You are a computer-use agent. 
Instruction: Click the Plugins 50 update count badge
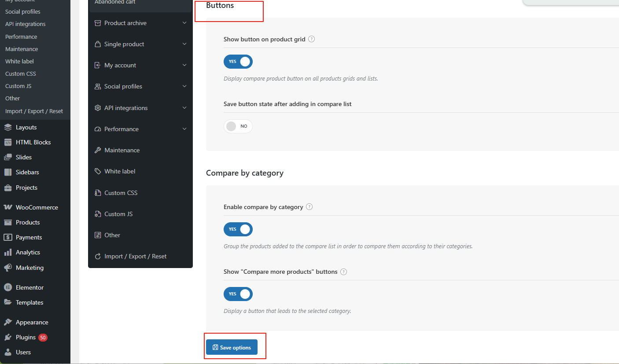43,338
